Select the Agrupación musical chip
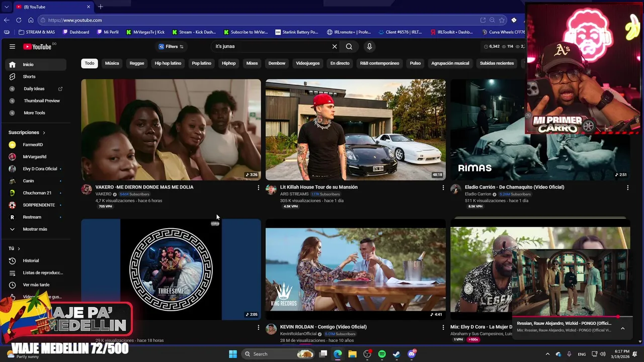 pyautogui.click(x=450, y=63)
